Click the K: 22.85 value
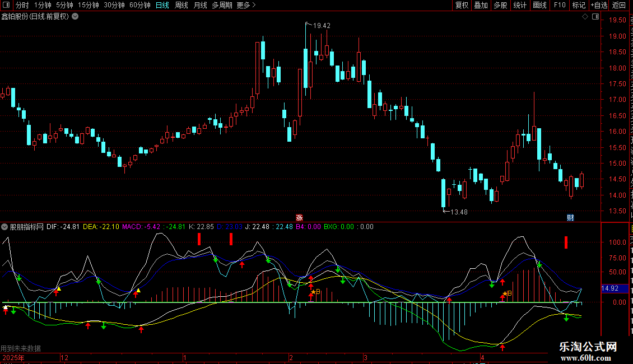 click(x=202, y=227)
